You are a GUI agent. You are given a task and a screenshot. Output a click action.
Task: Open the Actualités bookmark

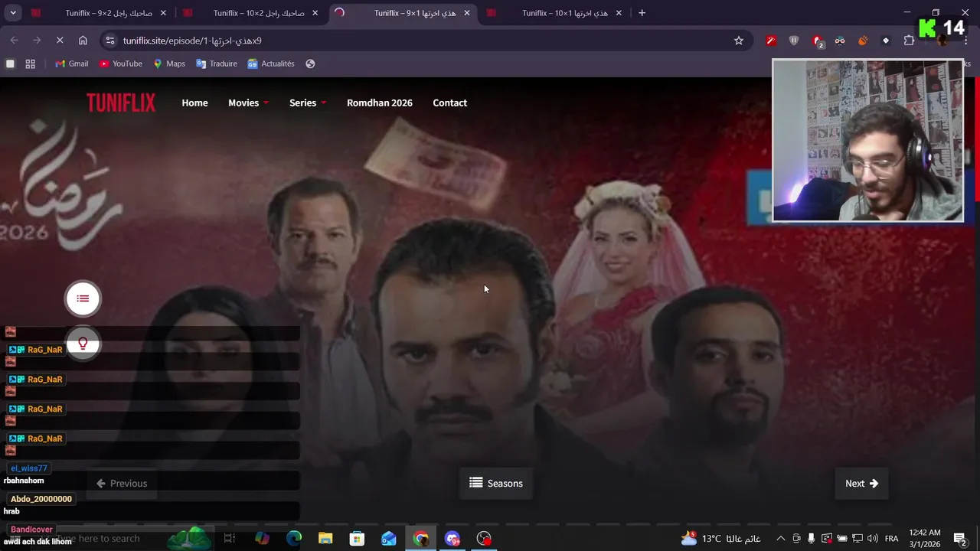[271, 64]
